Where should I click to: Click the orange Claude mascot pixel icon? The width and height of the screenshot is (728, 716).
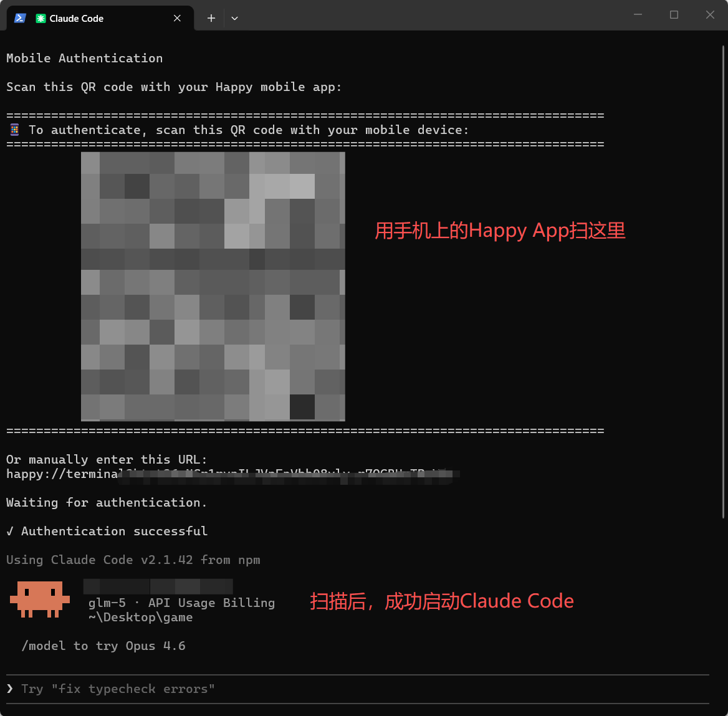40,599
